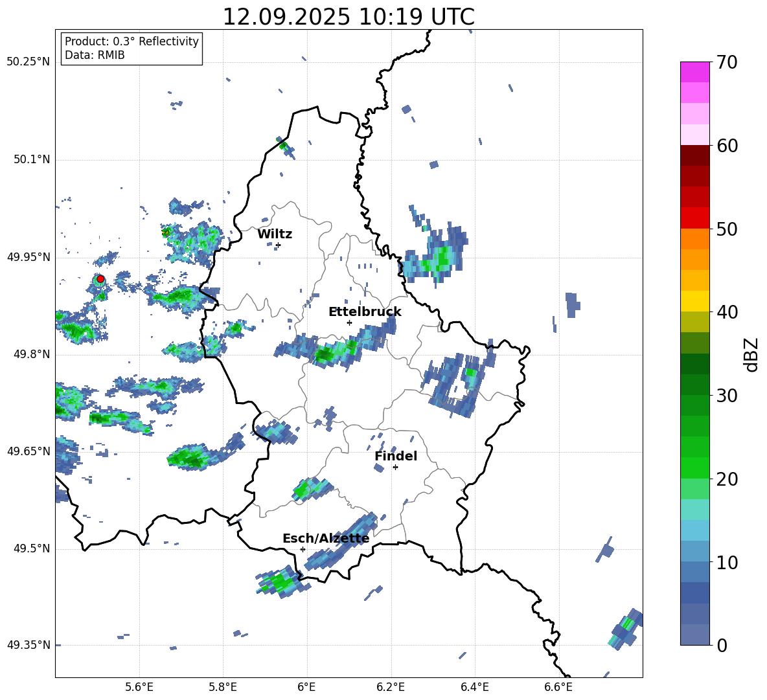Click the 6°E longitude label
The height and width of the screenshot is (700, 767).
306,687
